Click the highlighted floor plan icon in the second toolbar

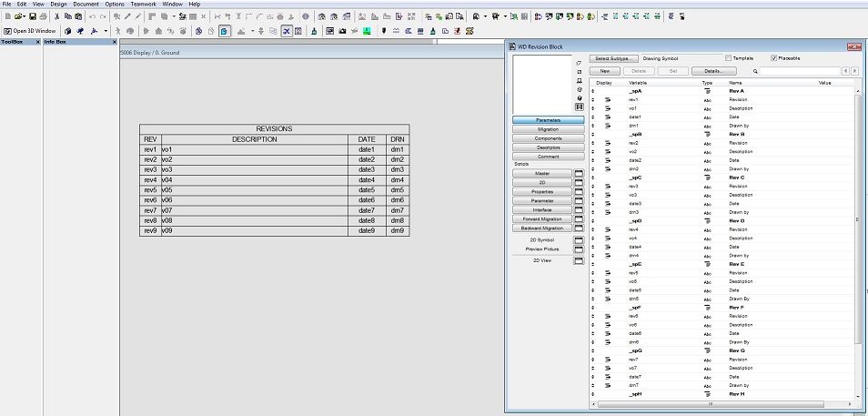tap(224, 31)
